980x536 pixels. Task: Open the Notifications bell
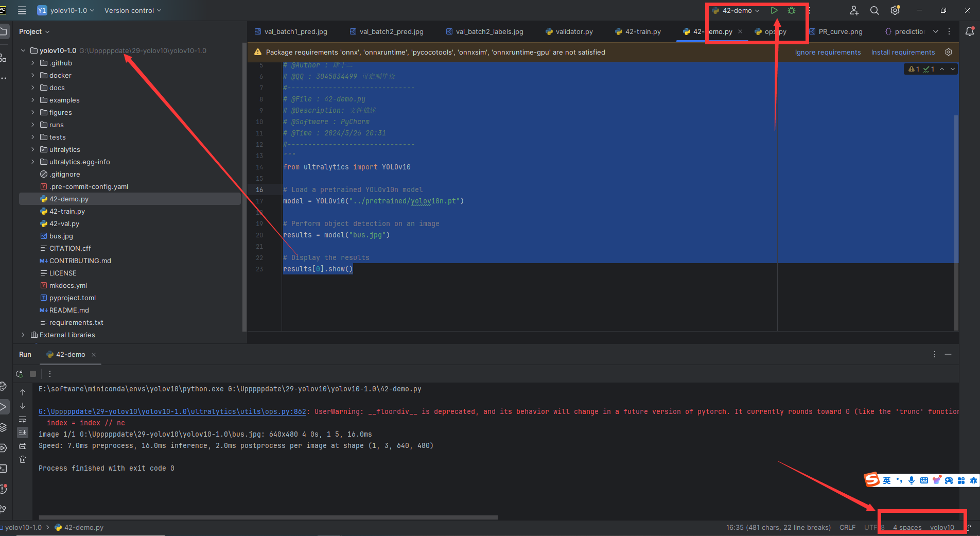click(970, 31)
